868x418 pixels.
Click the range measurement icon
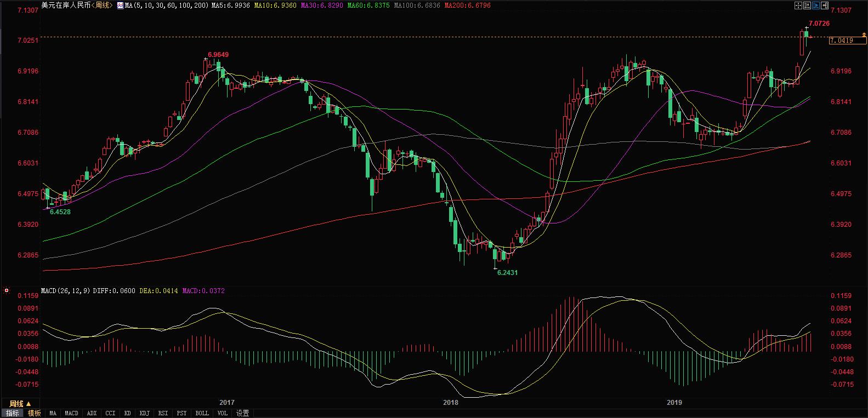pos(807,5)
